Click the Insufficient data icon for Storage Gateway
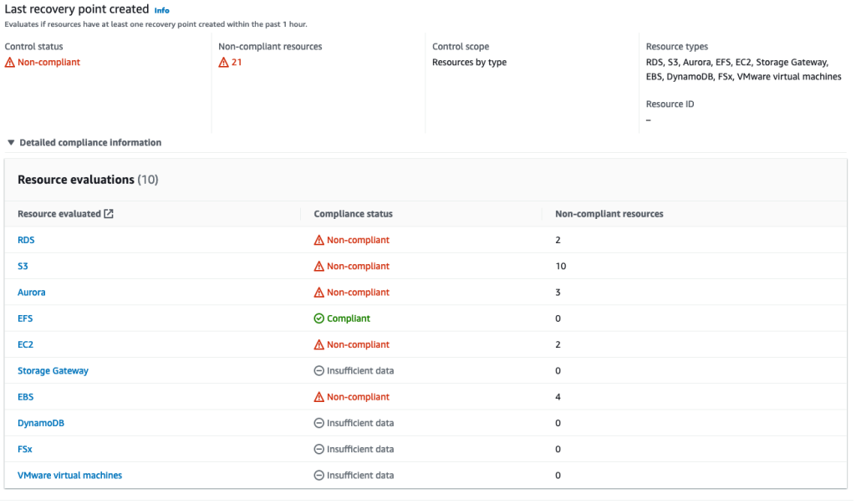Image resolution: width=856 pixels, height=504 pixels. tap(318, 370)
